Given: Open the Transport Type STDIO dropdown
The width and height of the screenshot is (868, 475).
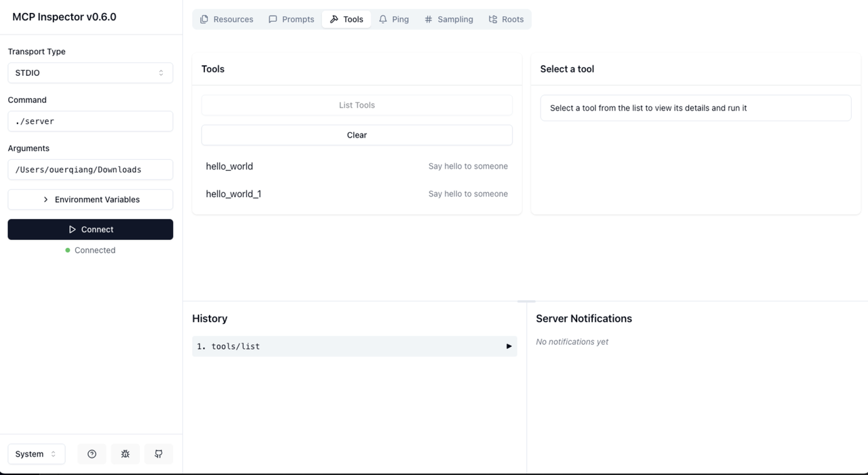Looking at the screenshot, I should (x=90, y=73).
